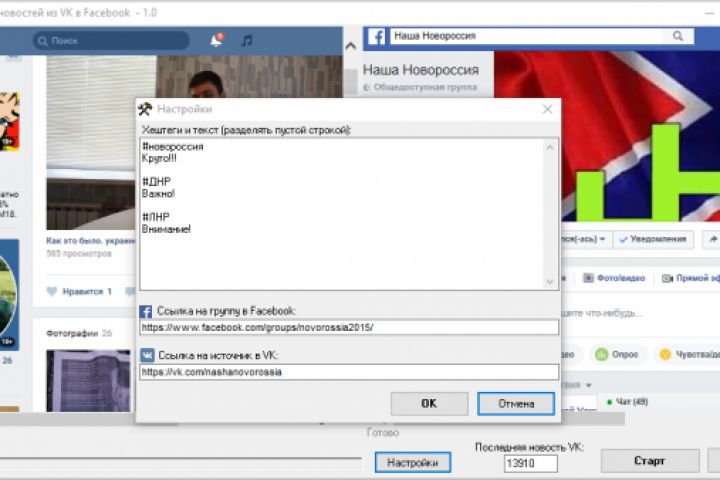The image size is (720, 480).
Task: Close the Настройки dialog with X
Action: click(x=547, y=109)
